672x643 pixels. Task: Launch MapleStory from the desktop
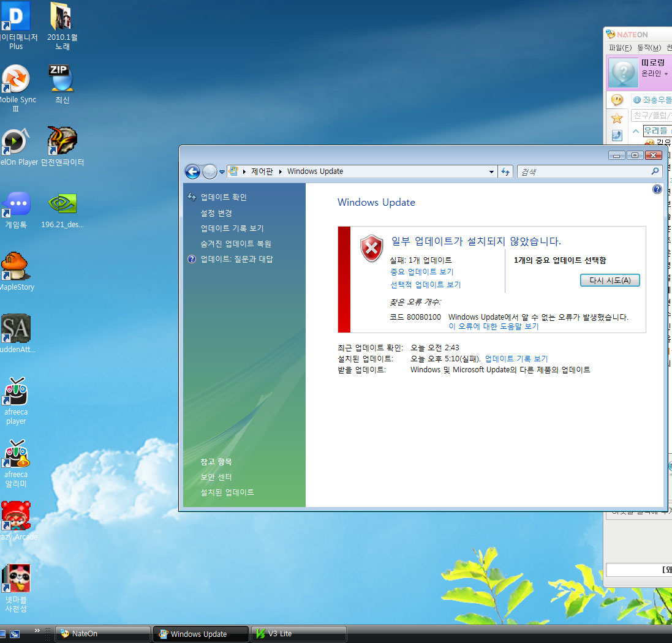(17, 272)
